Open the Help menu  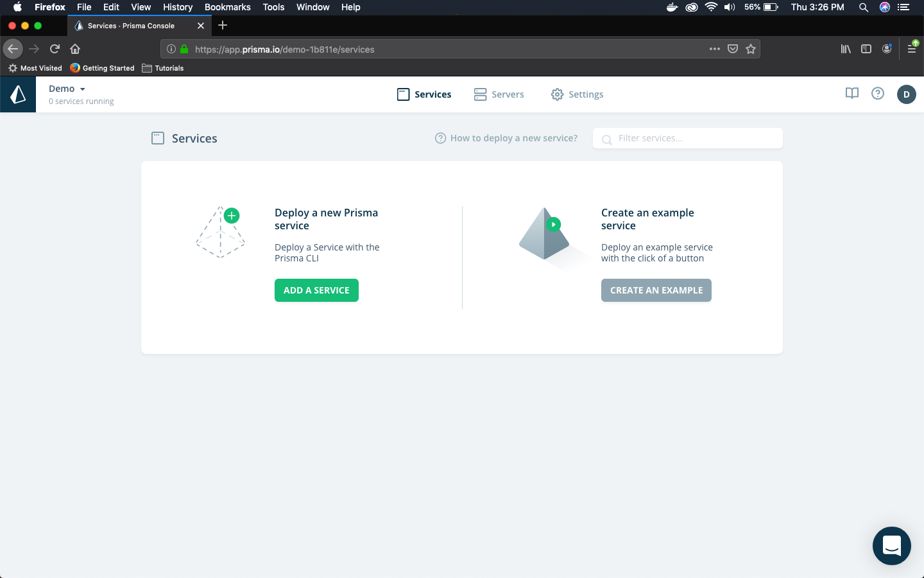351,7
